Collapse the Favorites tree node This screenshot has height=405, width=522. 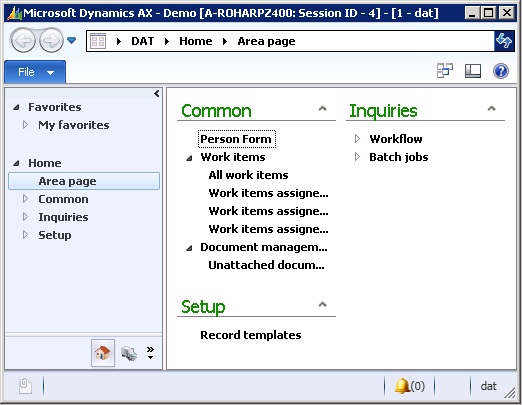click(16, 107)
